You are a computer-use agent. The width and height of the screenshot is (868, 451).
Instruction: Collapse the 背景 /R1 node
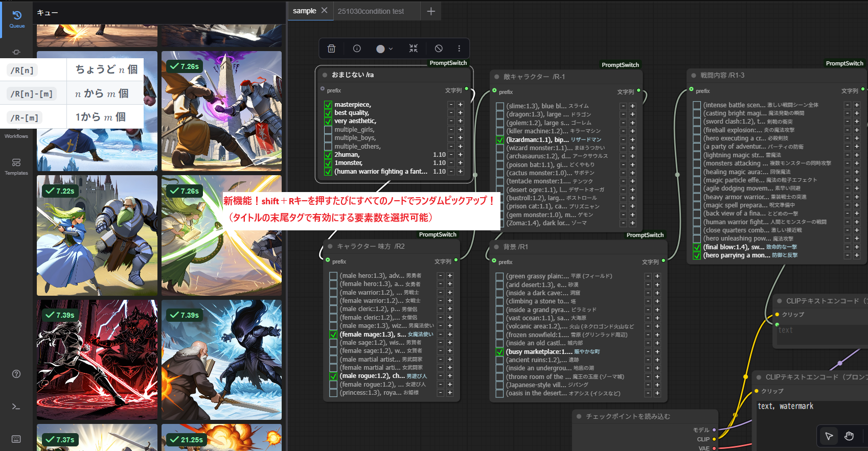click(x=496, y=247)
